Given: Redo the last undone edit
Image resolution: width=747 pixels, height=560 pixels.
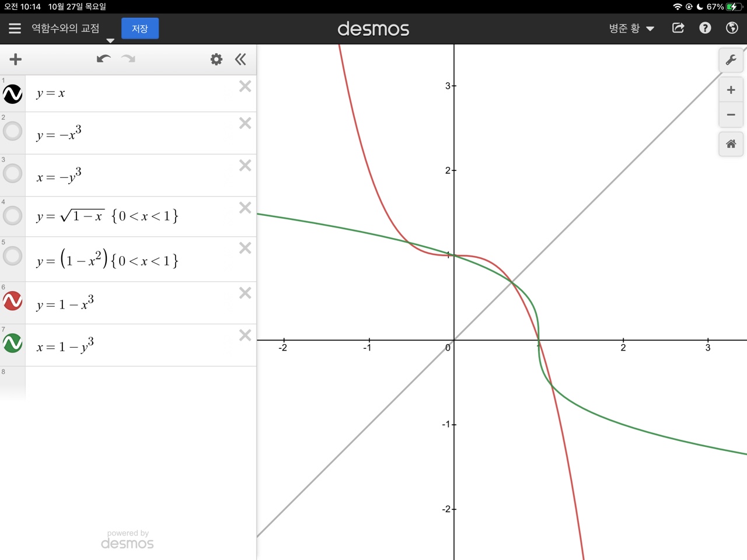Looking at the screenshot, I should click(x=128, y=59).
